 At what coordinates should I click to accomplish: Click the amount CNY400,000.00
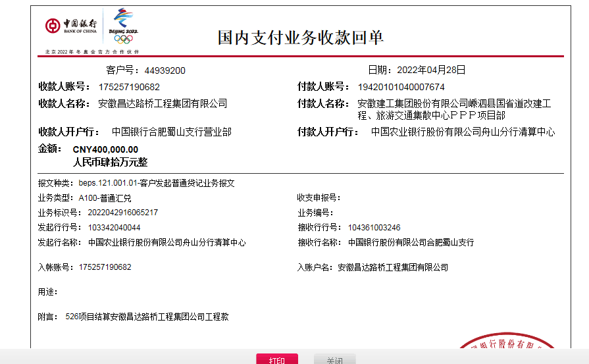(x=105, y=149)
